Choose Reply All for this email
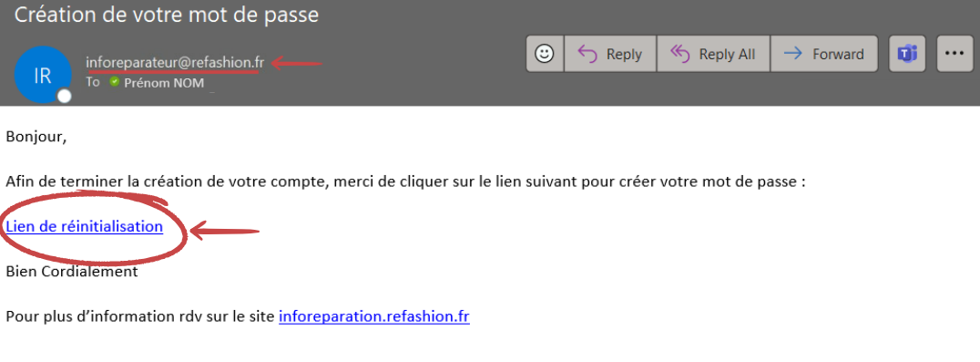 [x=713, y=54]
